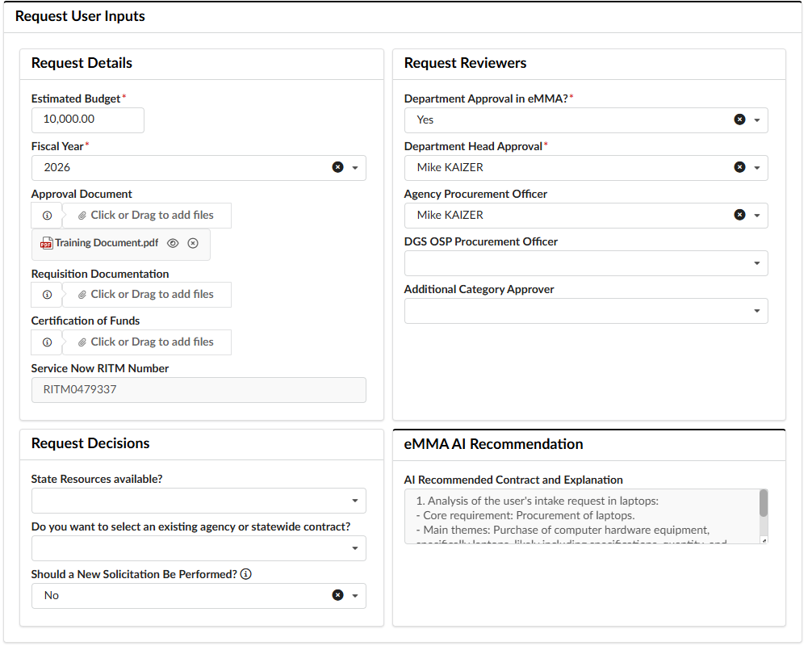The width and height of the screenshot is (812, 646).
Task: Click the info icon for Certification of Funds
Action: [47, 342]
